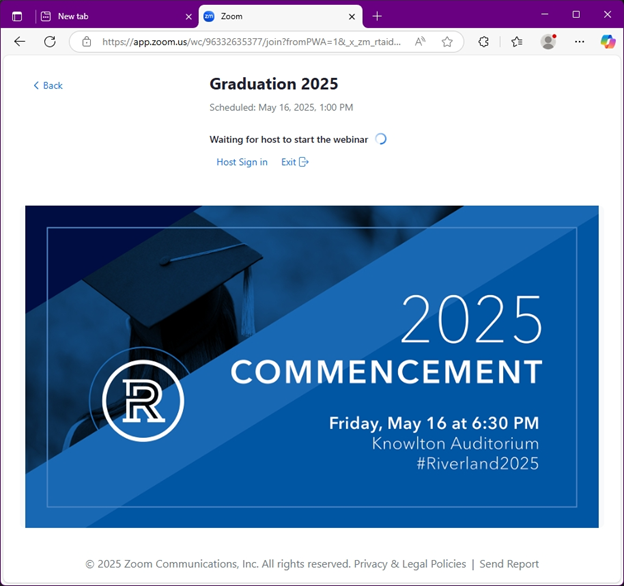
Task: Click the Send Report link
Action: tap(509, 564)
